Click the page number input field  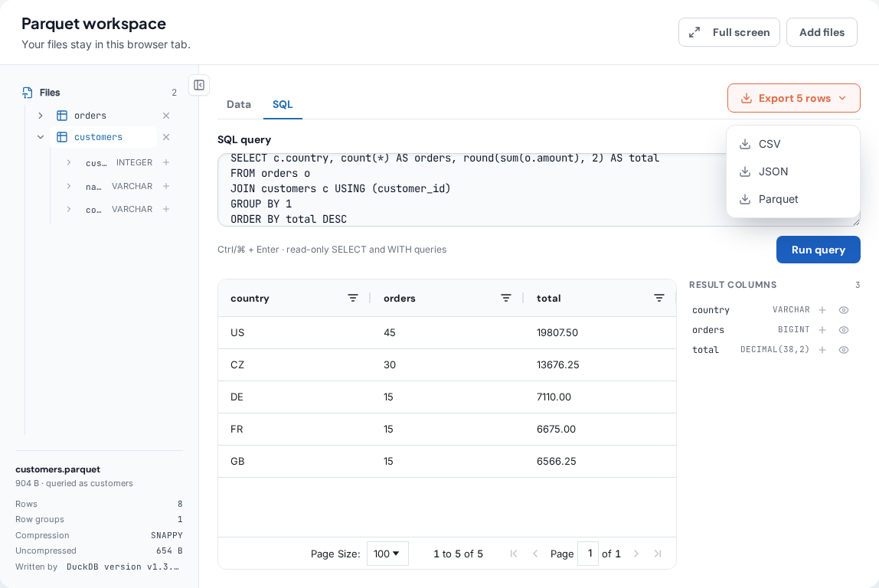pyautogui.click(x=588, y=554)
